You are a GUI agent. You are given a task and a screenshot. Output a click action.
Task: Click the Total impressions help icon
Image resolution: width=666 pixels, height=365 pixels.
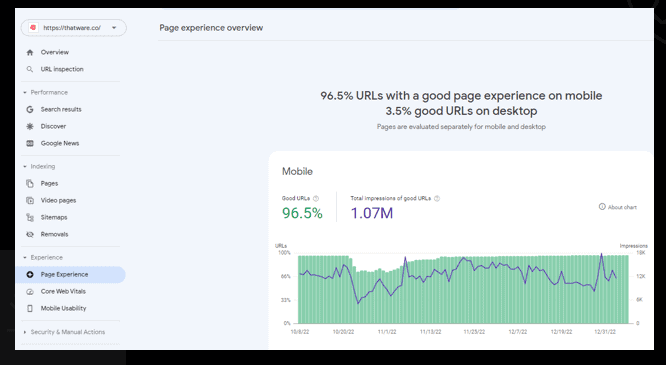[437, 198]
